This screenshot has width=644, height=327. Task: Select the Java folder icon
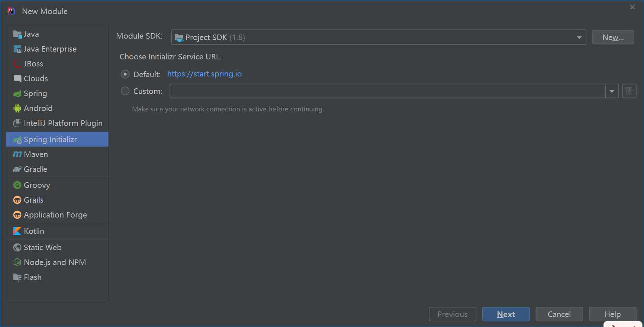17,34
